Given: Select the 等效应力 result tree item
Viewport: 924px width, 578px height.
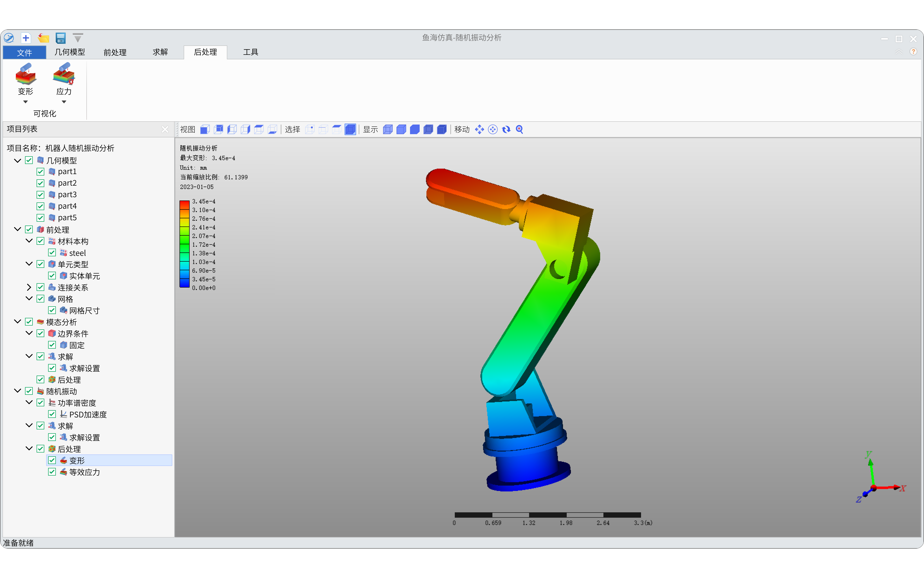Looking at the screenshot, I should (85, 472).
